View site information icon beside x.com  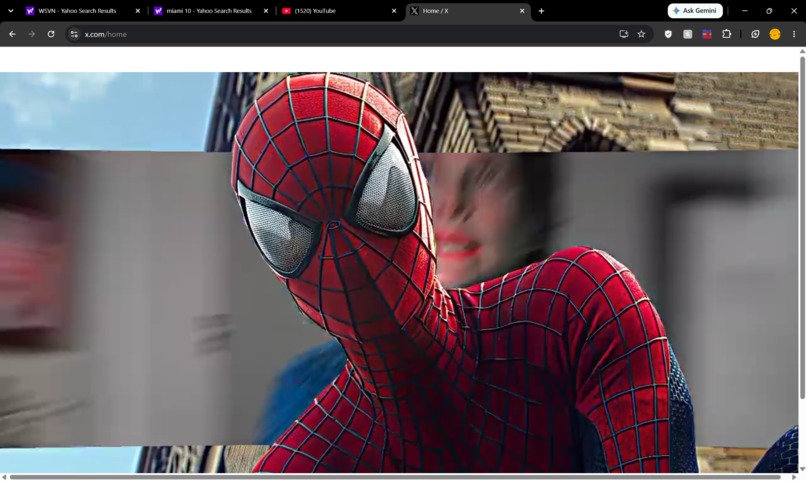click(x=74, y=34)
